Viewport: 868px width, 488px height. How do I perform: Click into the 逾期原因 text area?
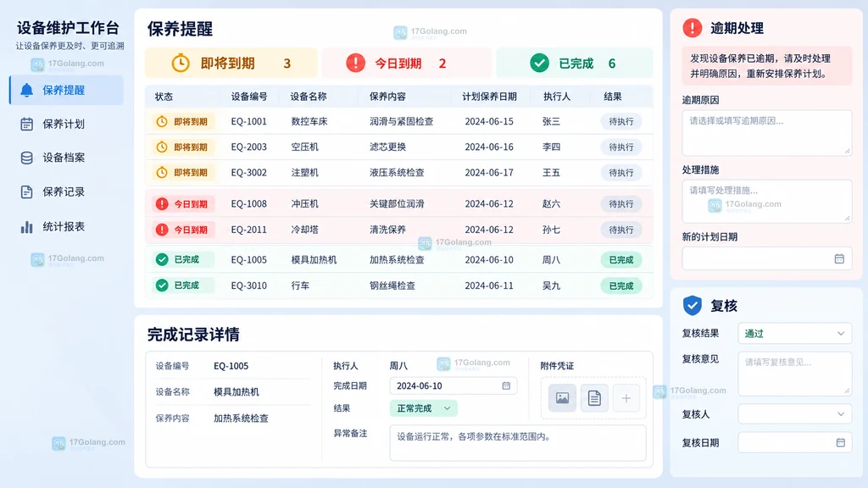(766, 133)
